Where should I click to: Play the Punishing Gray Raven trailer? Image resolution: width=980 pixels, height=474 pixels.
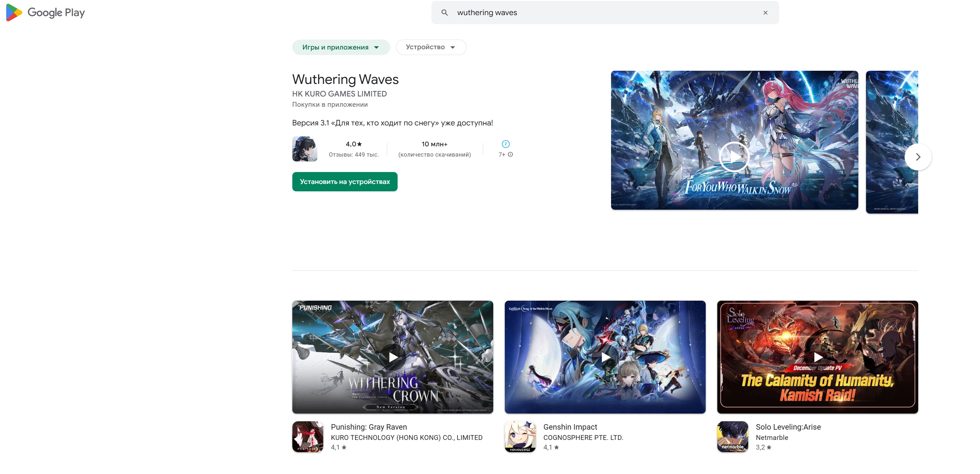pyautogui.click(x=392, y=357)
